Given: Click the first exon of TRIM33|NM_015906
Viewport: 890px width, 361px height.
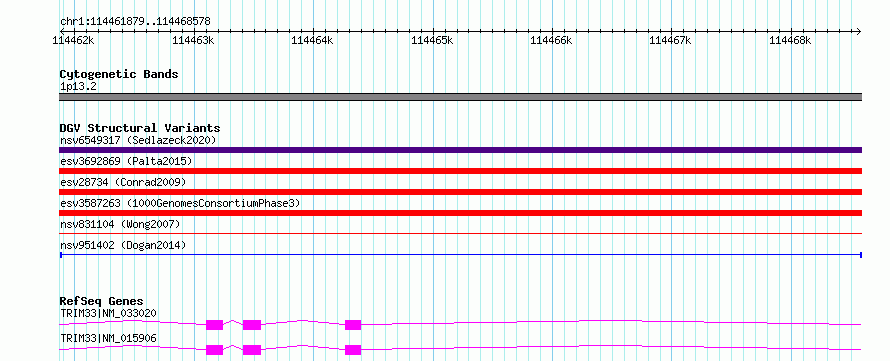Looking at the screenshot, I should coord(215,350).
